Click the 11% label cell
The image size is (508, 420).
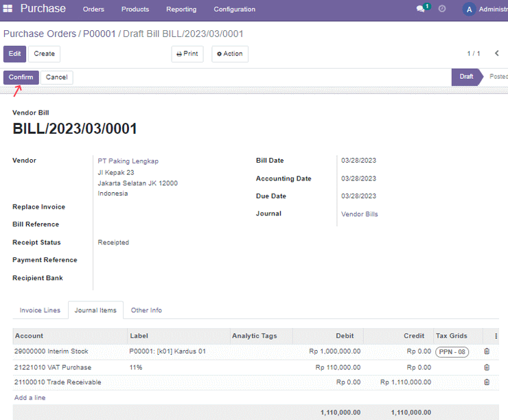pyautogui.click(x=136, y=368)
